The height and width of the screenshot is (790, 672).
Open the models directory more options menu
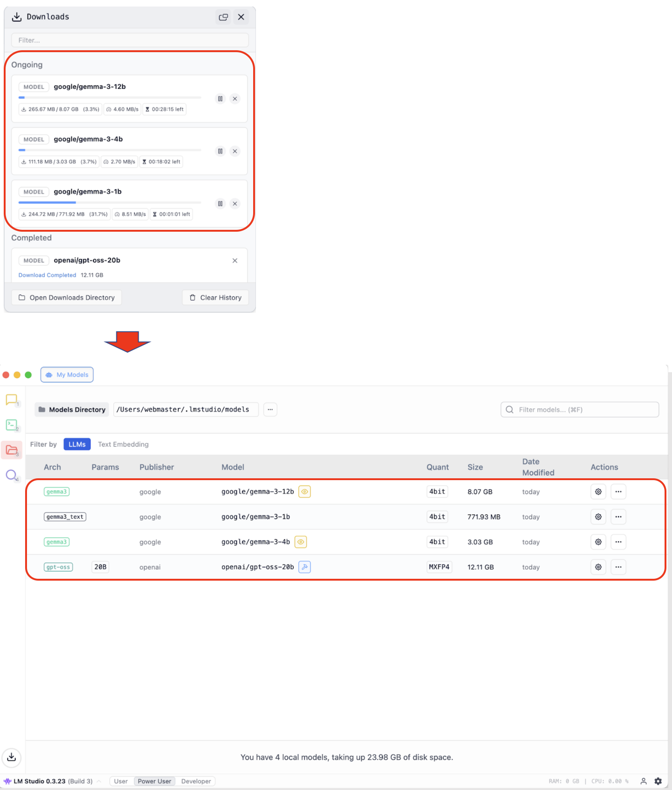click(270, 410)
